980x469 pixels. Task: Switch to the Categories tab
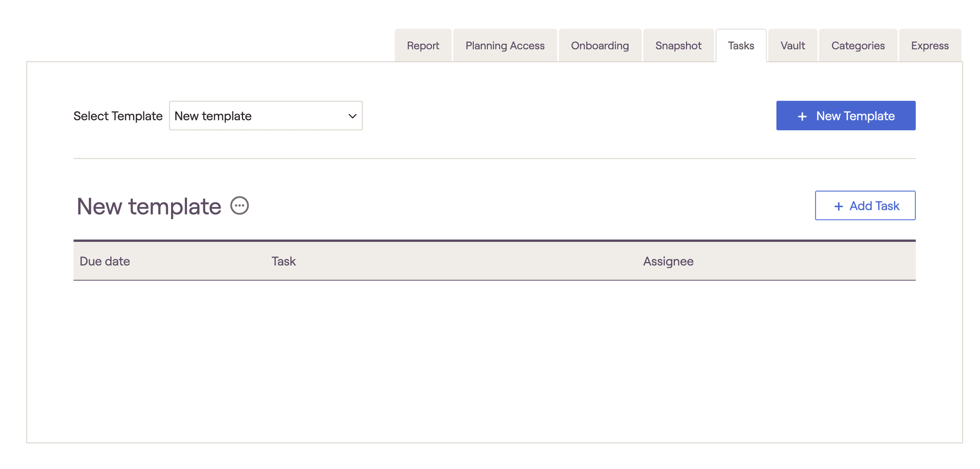click(858, 45)
